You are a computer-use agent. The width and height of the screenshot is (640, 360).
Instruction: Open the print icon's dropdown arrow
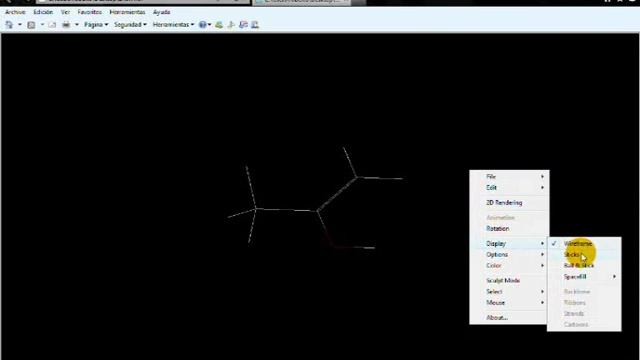click(x=76, y=25)
